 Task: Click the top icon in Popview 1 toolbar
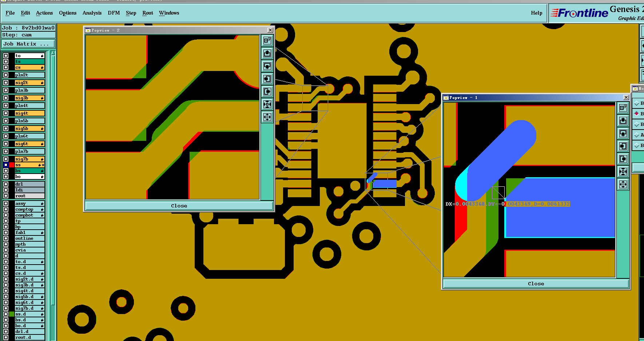click(x=623, y=108)
